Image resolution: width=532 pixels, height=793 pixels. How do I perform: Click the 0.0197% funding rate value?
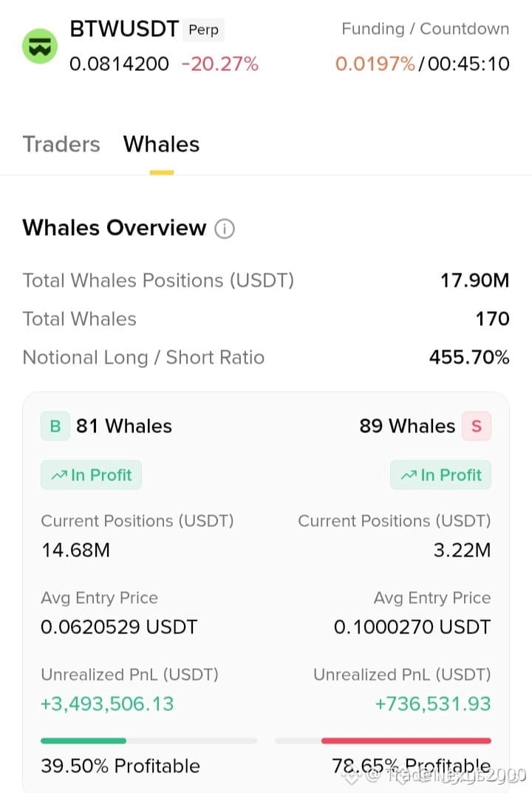click(375, 64)
